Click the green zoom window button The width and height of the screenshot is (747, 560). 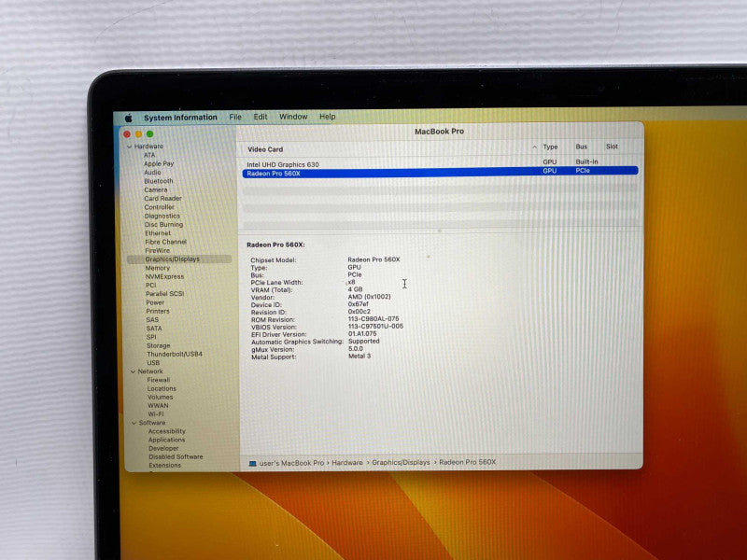point(150,134)
